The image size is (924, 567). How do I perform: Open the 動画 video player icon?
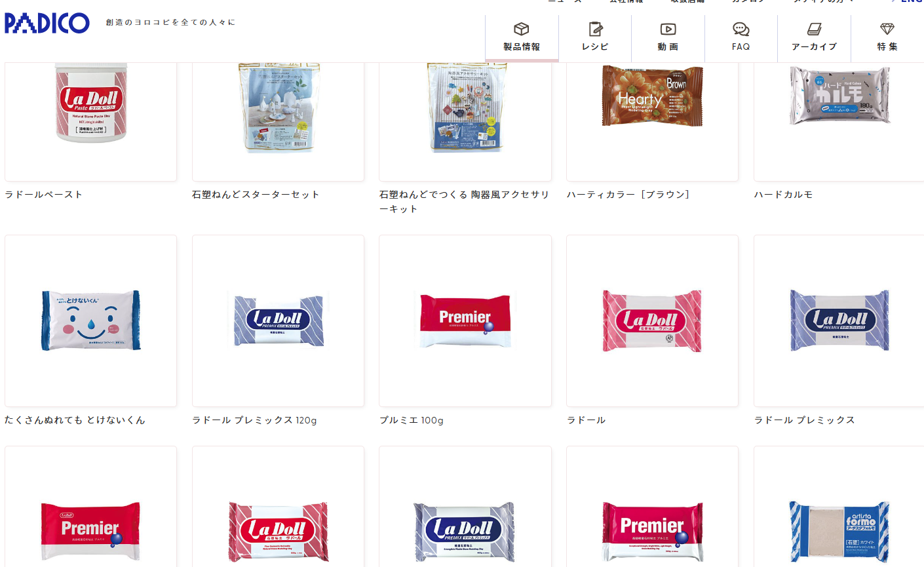tap(668, 29)
